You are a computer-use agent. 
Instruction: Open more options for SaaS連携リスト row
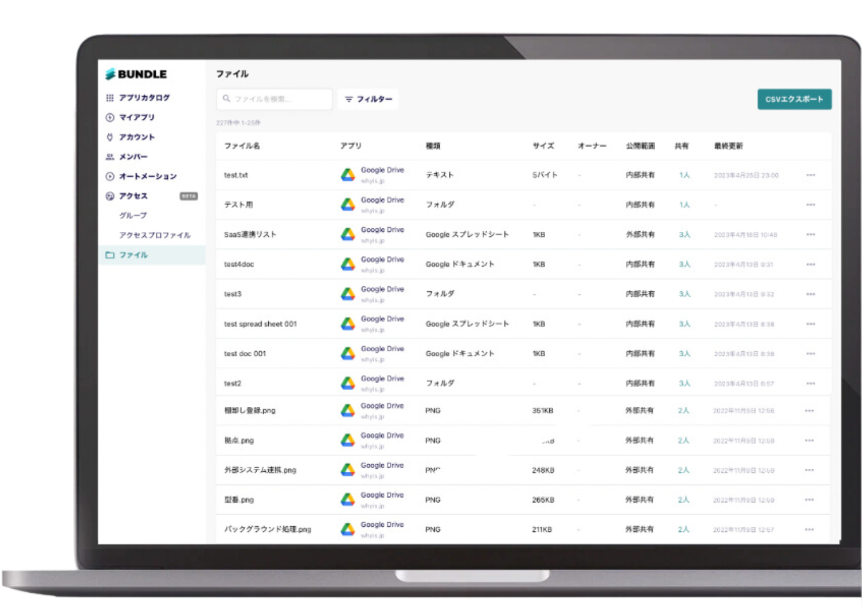(810, 235)
